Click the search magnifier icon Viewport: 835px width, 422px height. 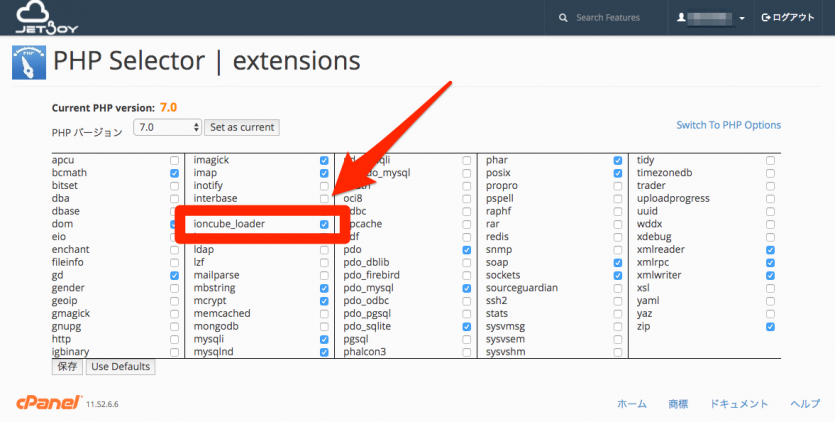[564, 18]
